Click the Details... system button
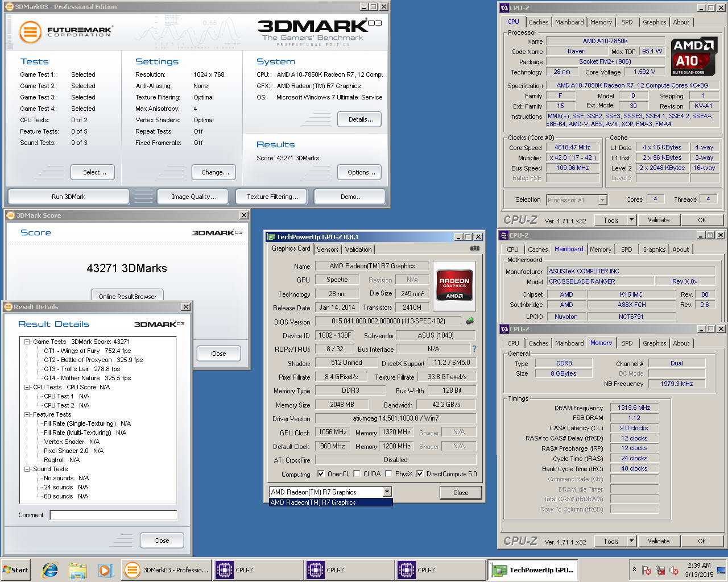 click(x=359, y=119)
